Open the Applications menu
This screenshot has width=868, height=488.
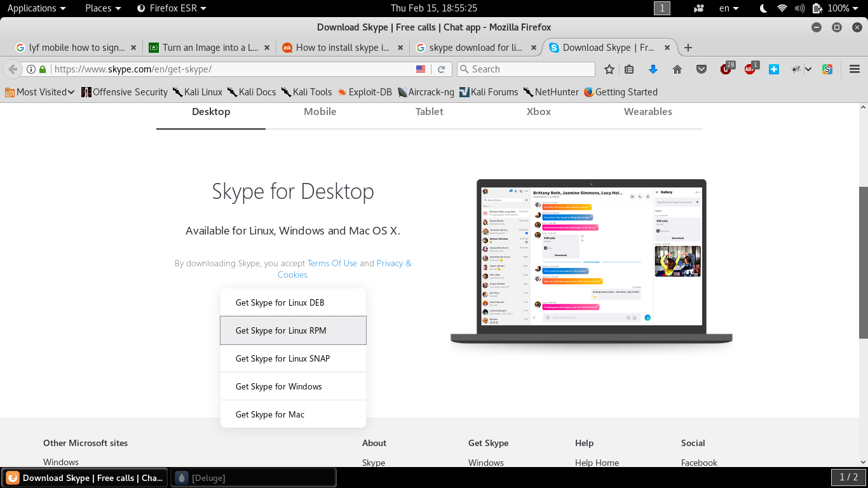[36, 8]
